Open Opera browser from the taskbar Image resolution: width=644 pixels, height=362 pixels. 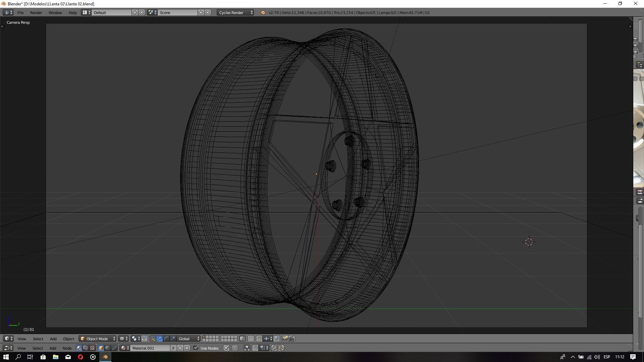(80, 357)
